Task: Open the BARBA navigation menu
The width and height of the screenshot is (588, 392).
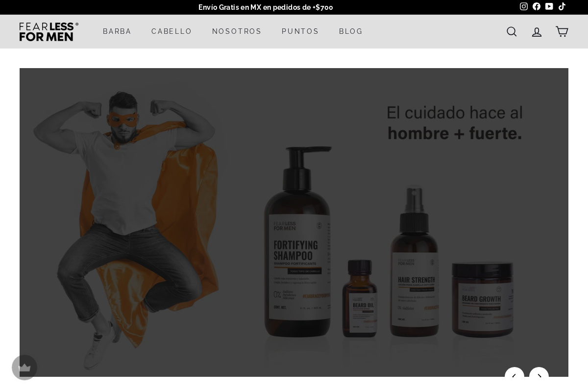Action: [x=117, y=31]
